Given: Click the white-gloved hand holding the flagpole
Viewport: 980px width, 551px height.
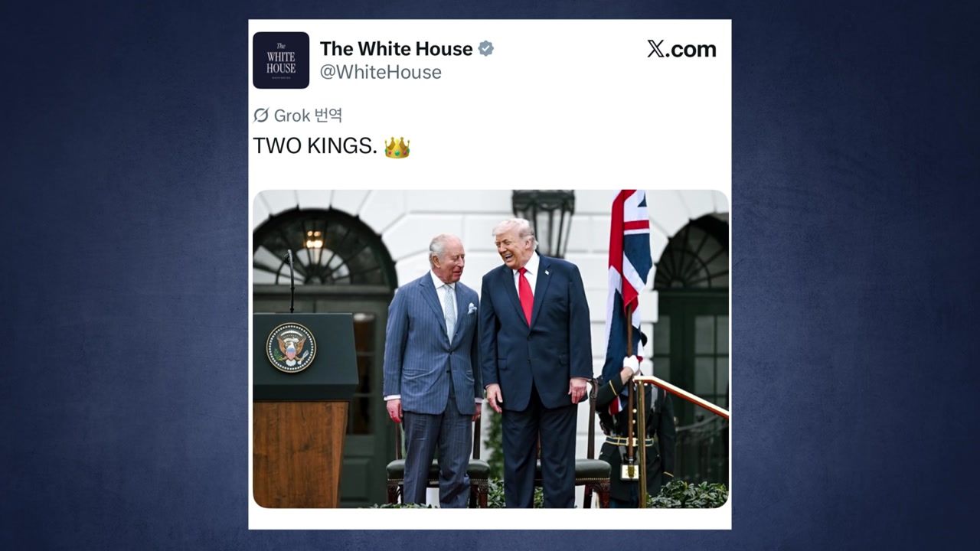Looking at the screenshot, I should tap(631, 364).
